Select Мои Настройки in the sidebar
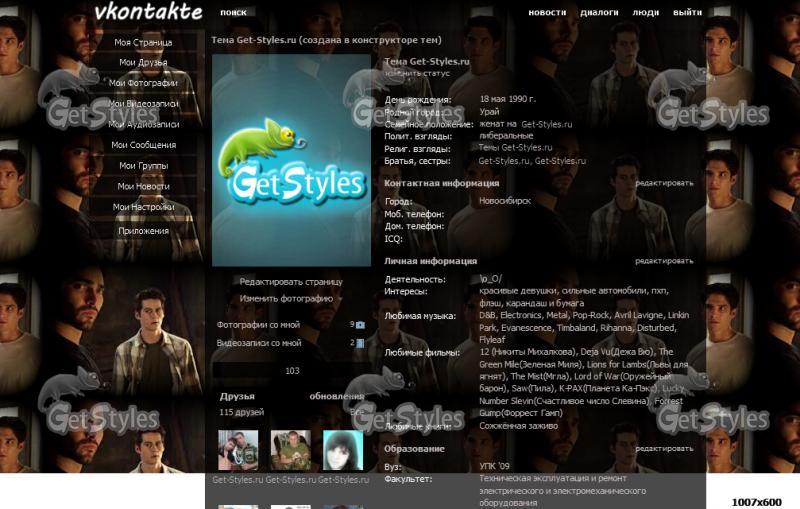The width and height of the screenshot is (800, 509). click(x=143, y=207)
